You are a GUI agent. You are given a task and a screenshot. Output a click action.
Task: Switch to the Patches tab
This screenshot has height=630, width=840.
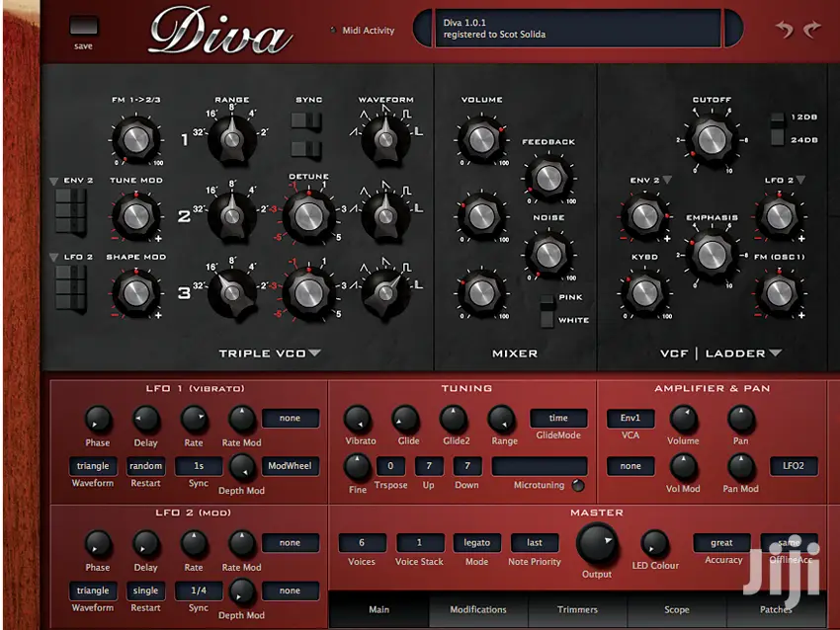click(x=776, y=609)
